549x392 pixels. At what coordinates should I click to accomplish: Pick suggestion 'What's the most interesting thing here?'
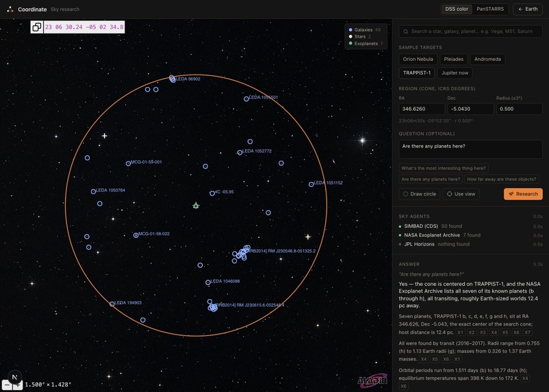click(444, 168)
